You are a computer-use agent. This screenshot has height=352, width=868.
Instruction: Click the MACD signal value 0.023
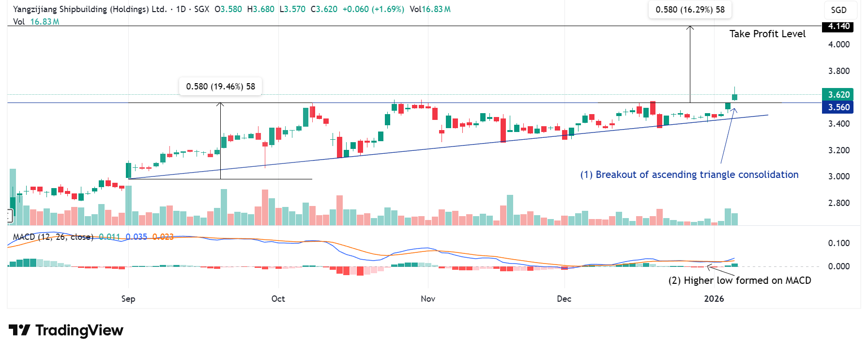tap(163, 237)
